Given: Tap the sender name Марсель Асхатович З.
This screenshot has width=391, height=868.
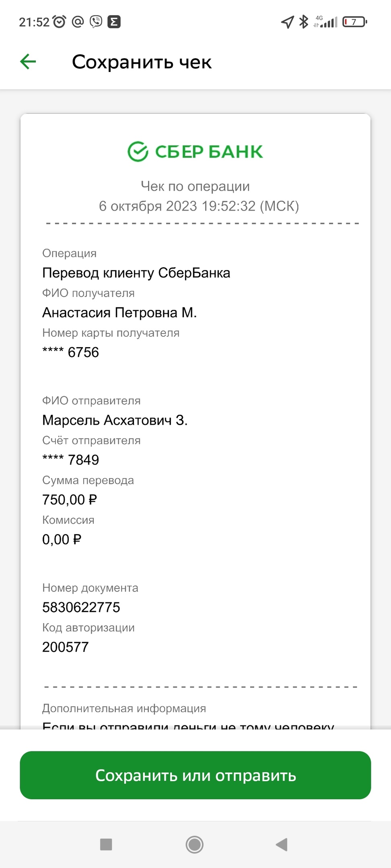Looking at the screenshot, I should click(x=115, y=420).
